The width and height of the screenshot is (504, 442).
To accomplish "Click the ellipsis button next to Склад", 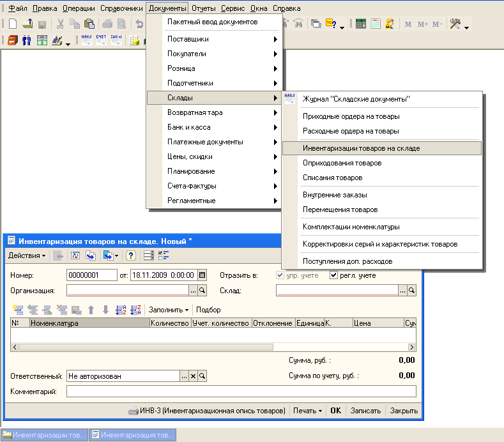I will (402, 291).
